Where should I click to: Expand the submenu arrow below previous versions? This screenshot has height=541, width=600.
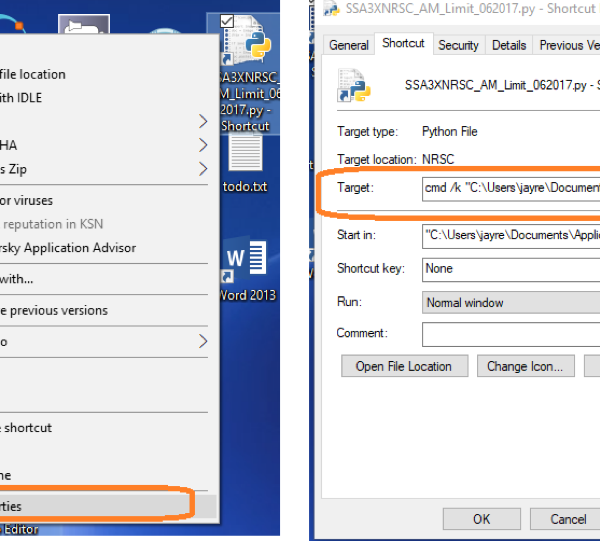click(x=203, y=341)
